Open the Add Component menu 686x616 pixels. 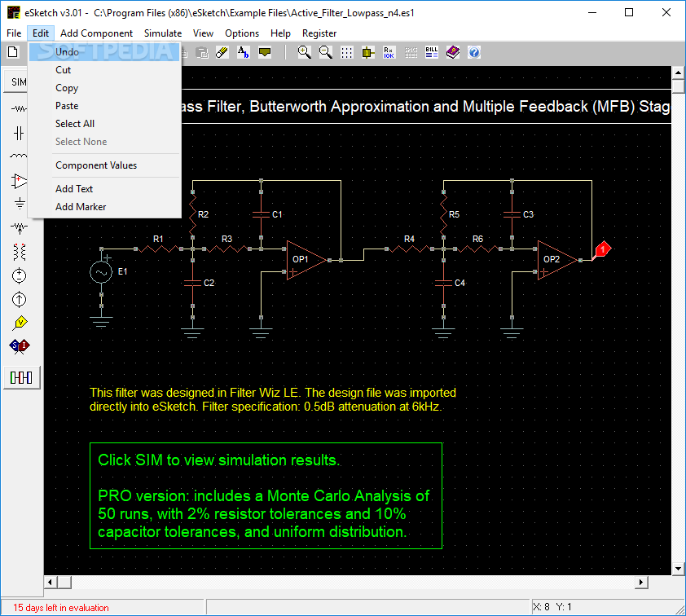(96, 33)
